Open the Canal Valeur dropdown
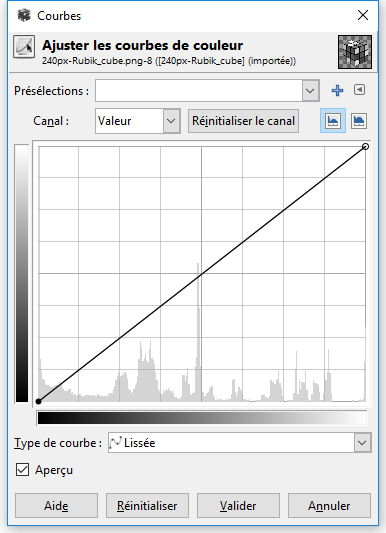386x533 pixels. (138, 121)
